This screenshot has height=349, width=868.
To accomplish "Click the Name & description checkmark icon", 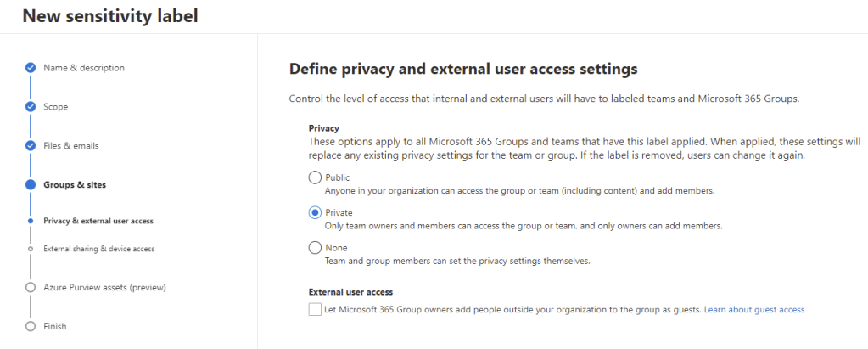I will click(31, 68).
